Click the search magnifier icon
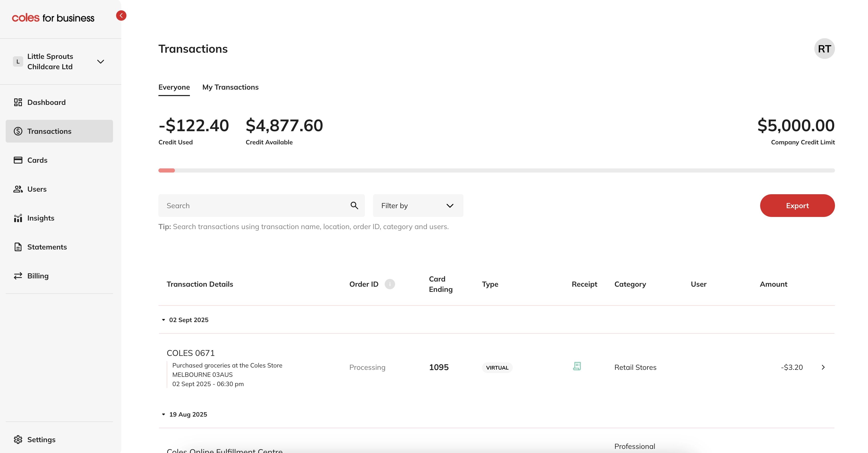This screenshot has height=453, width=868. click(x=354, y=205)
